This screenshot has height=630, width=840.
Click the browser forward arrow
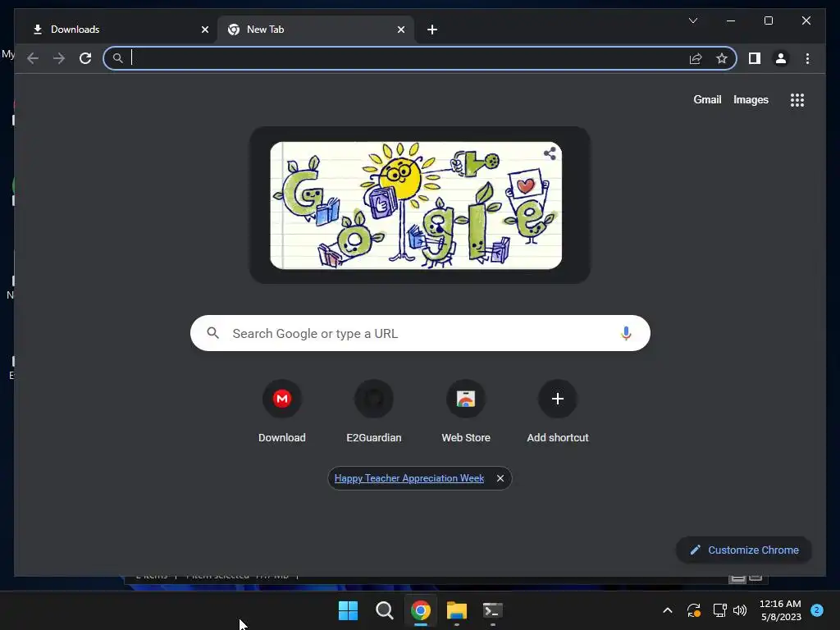(59, 58)
